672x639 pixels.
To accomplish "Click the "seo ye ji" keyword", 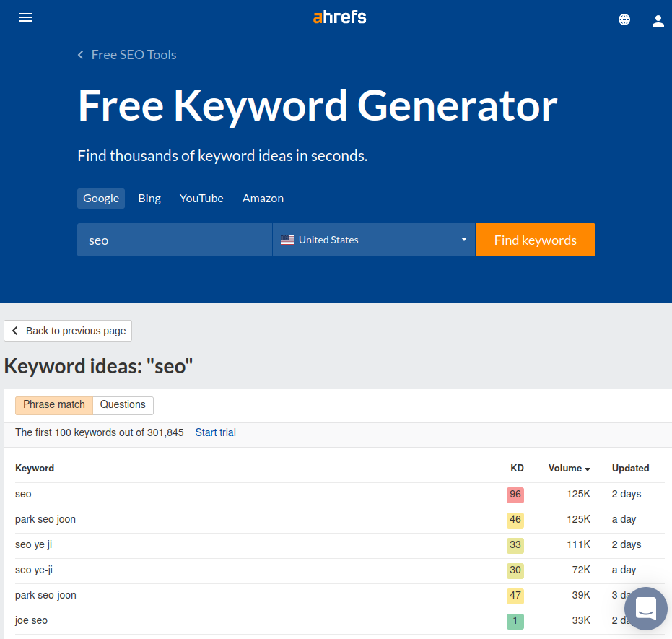I will [33, 544].
